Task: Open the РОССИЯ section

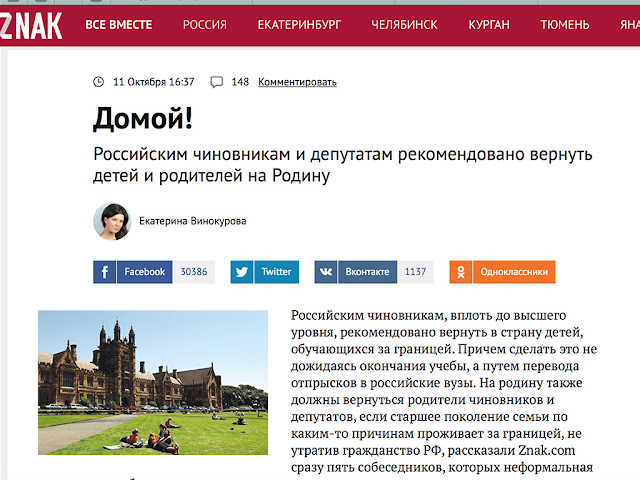Action: 204,25
